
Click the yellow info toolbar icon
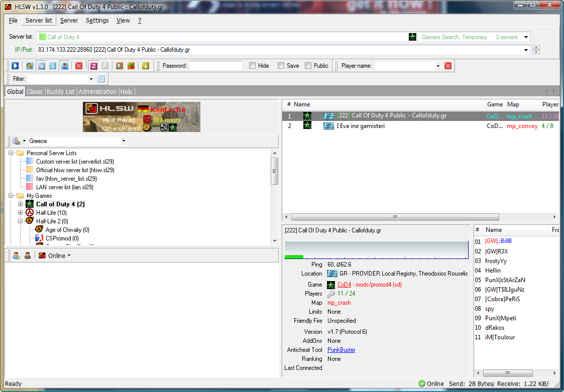click(x=145, y=66)
